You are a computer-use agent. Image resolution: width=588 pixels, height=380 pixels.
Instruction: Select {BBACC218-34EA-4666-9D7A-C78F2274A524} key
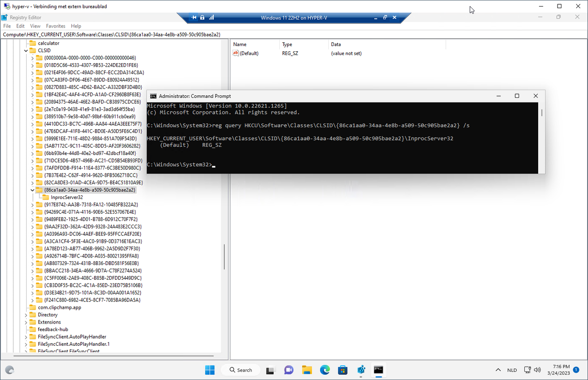tap(93, 271)
